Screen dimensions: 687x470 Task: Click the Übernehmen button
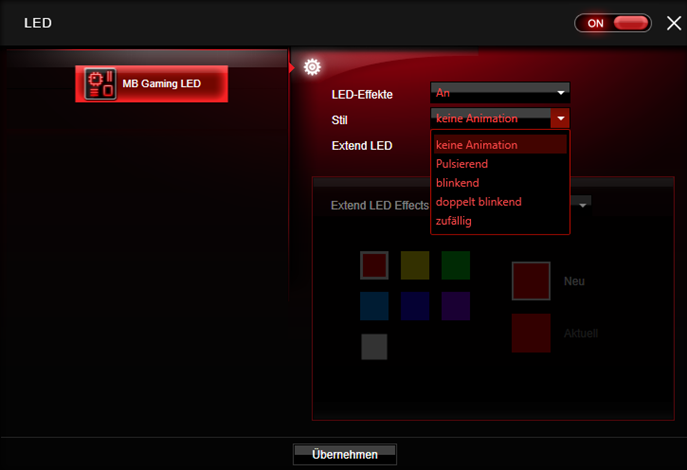click(345, 454)
